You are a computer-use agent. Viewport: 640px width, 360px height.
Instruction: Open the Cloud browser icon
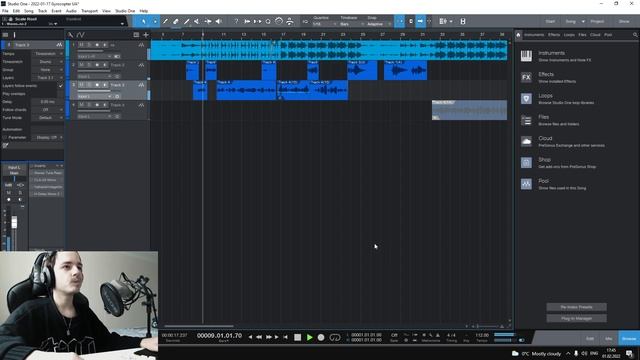coord(526,141)
